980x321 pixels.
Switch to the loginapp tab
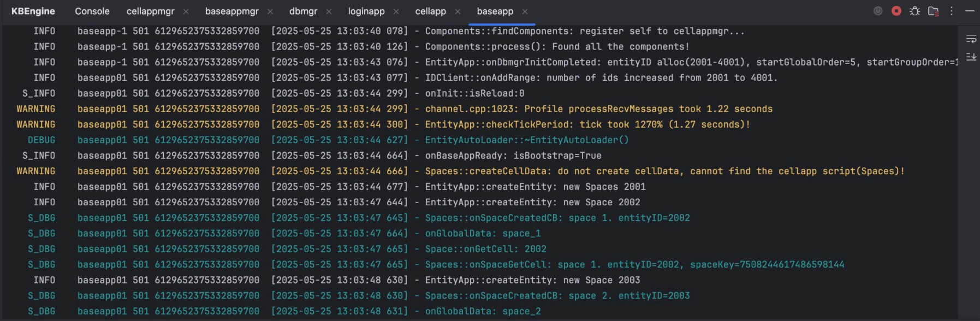[366, 11]
